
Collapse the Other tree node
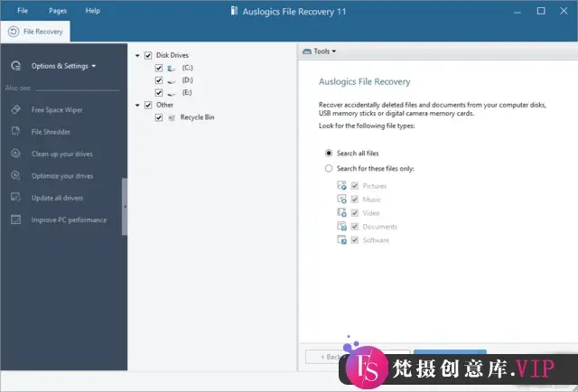(x=137, y=106)
